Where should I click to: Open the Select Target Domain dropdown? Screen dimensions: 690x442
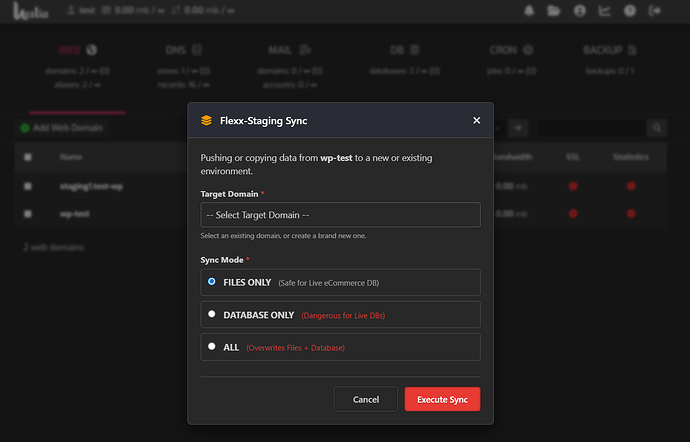pyautogui.click(x=340, y=215)
